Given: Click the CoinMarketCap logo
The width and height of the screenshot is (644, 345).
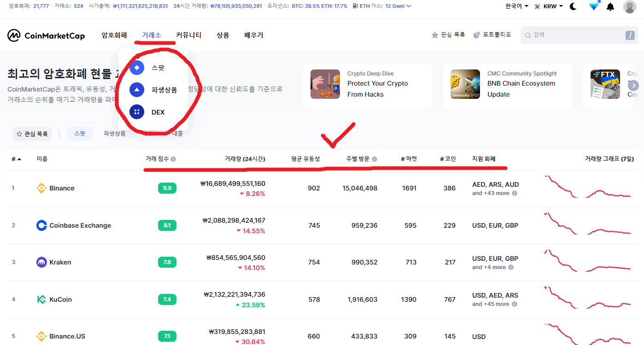Looking at the screenshot, I should [46, 35].
